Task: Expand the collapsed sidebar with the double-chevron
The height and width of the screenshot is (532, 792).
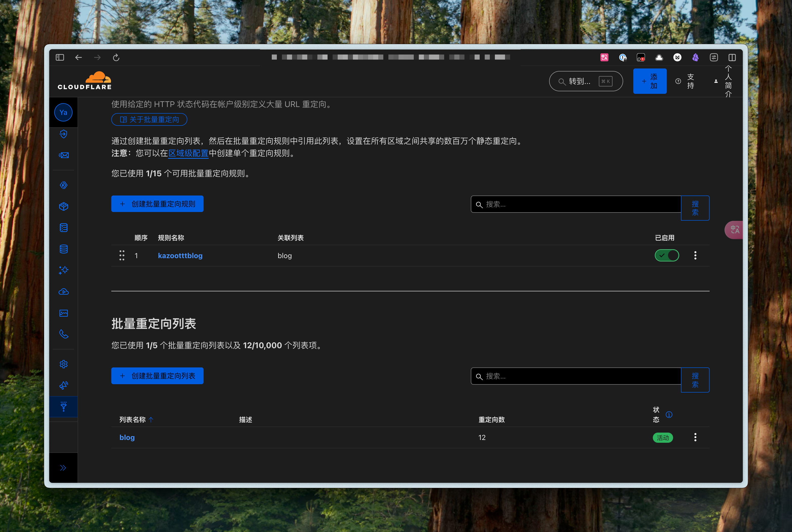Action: (x=63, y=468)
